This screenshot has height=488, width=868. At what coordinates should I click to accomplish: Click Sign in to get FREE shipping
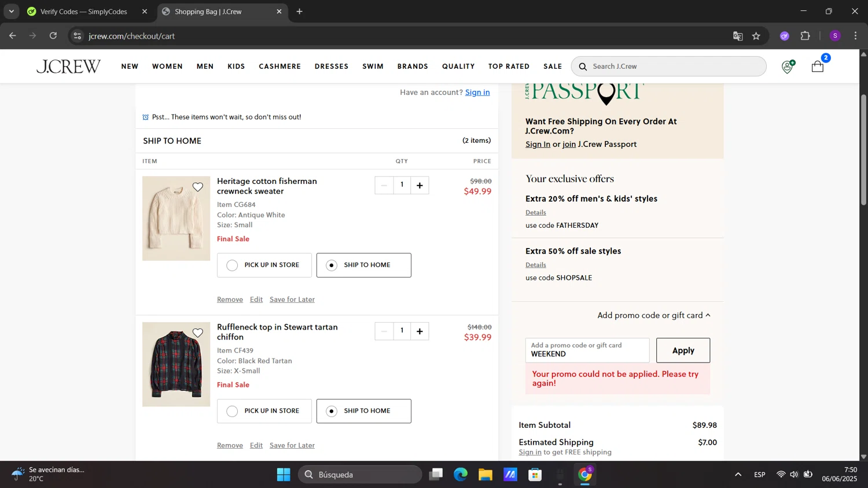click(530, 452)
